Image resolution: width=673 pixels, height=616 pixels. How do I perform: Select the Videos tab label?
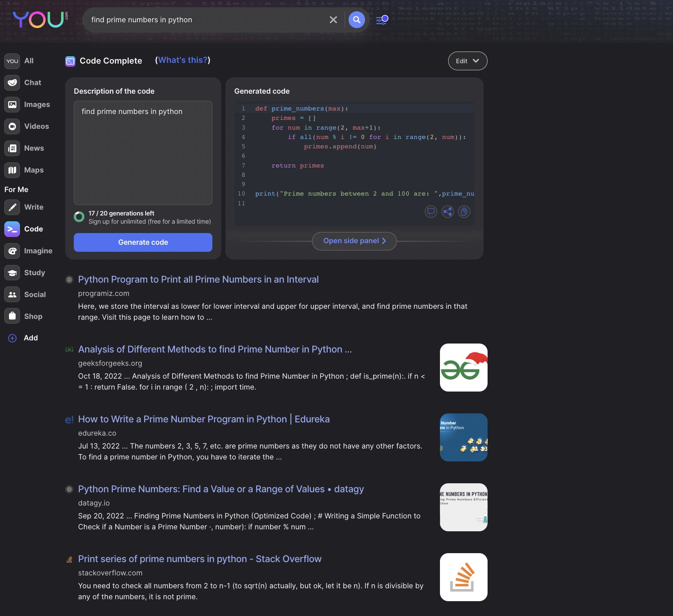pyautogui.click(x=37, y=126)
